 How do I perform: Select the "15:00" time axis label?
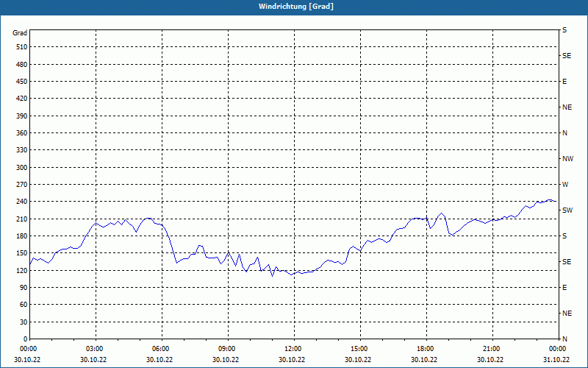[360, 349]
